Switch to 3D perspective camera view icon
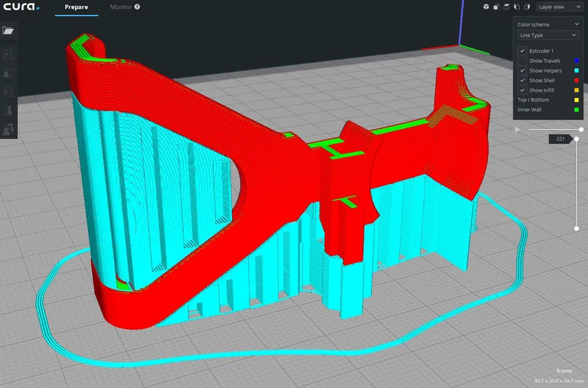This screenshot has height=388, width=588. point(486,7)
